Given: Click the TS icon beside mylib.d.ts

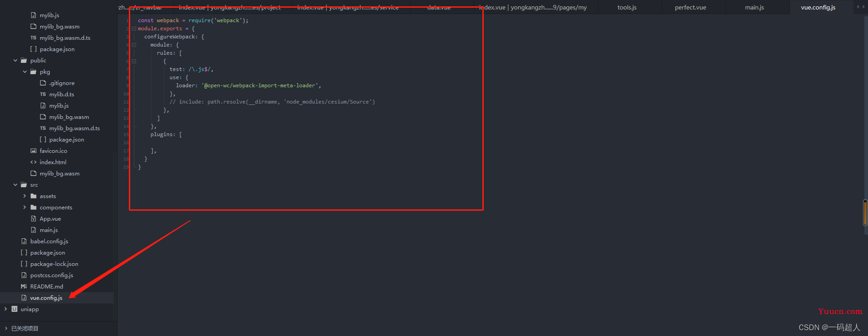Looking at the screenshot, I should 43,95.
